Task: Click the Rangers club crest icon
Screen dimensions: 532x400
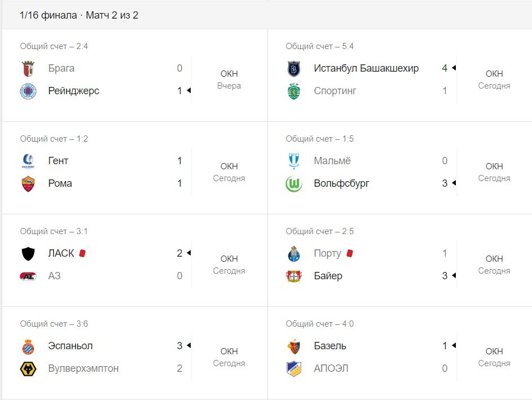Action: 28,91
